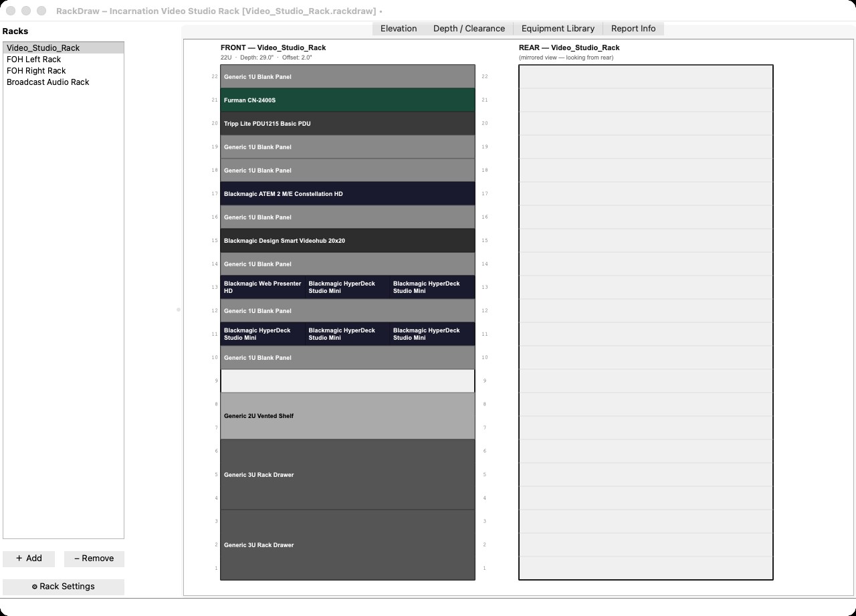Select the blank panel at U22
Image resolution: width=856 pixels, height=616 pixels.
[348, 77]
